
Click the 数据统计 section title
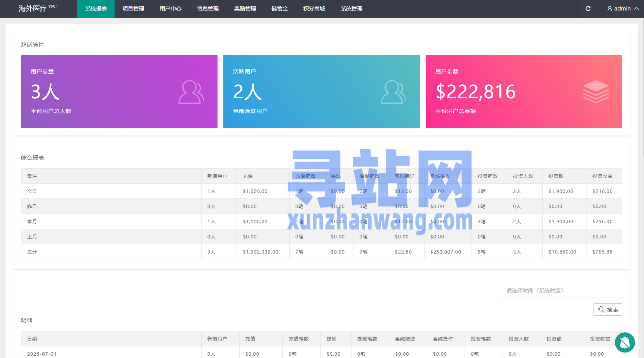pyautogui.click(x=32, y=44)
